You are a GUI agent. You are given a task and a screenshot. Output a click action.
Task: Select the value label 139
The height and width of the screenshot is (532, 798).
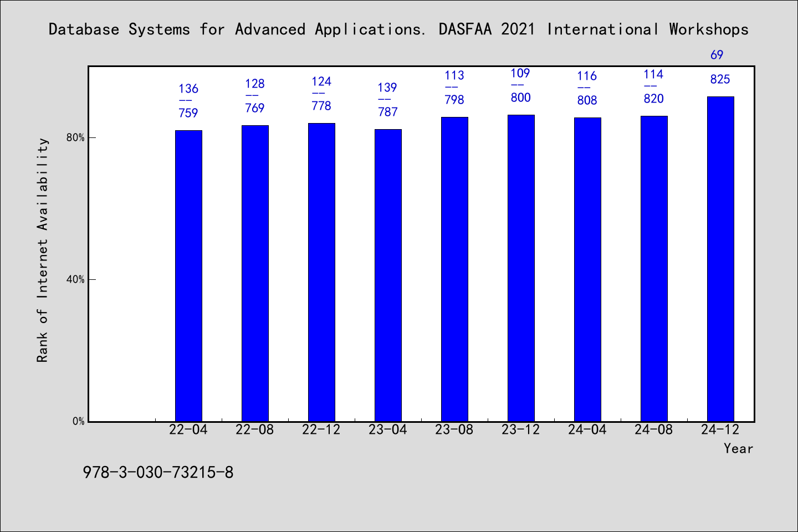(x=388, y=88)
